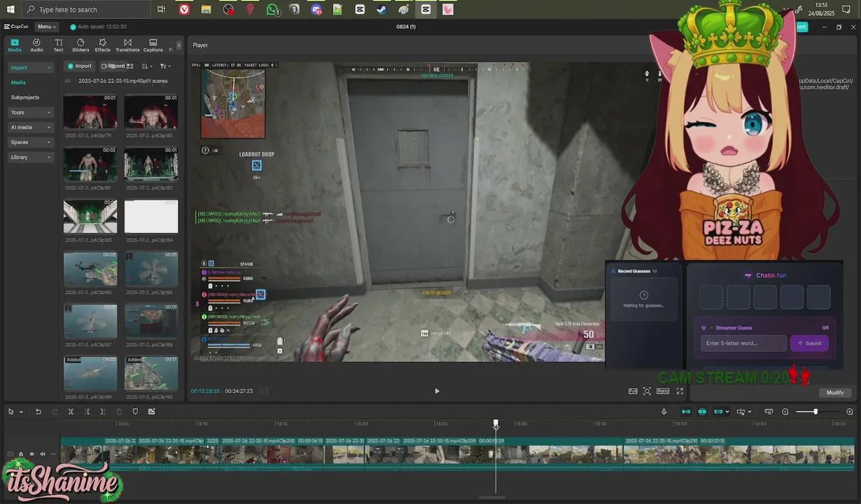Click the playhead marker on timeline ruler
861x504 pixels.
point(496,425)
